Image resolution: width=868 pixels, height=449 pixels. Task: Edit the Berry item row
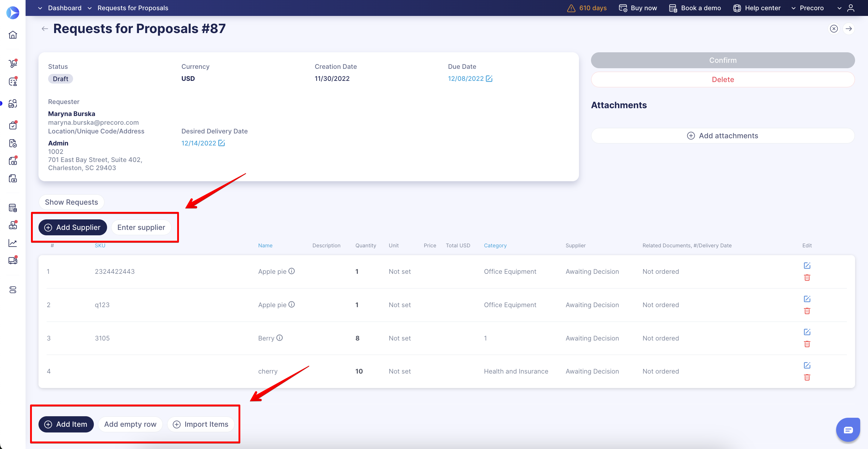(807, 332)
